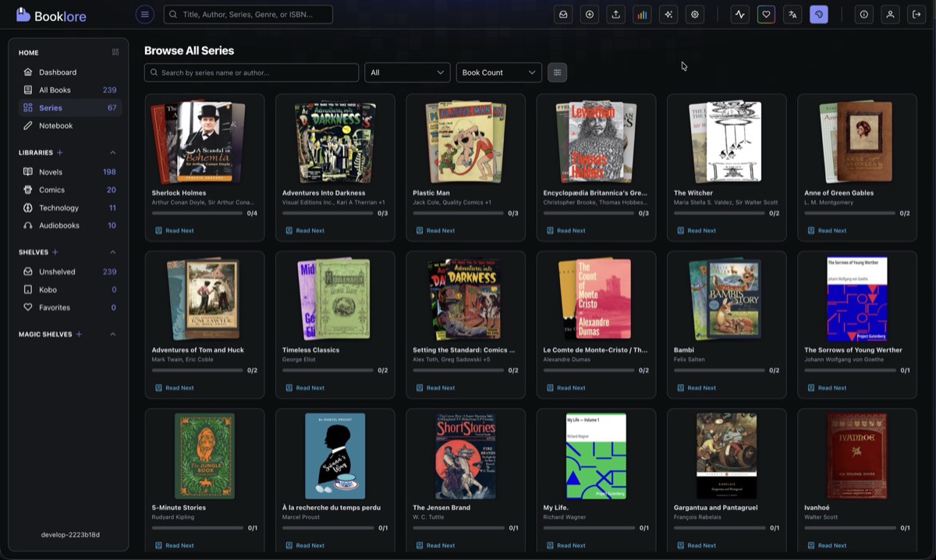Click the activity pulse icon
936x560 pixels.
[x=739, y=14]
